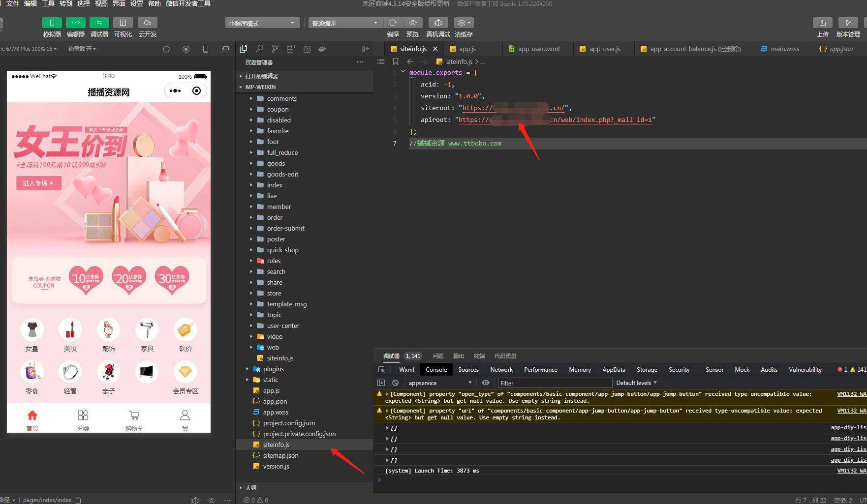The height and width of the screenshot is (504, 867).
Task: Focus the console Filter input
Action: 555,383
